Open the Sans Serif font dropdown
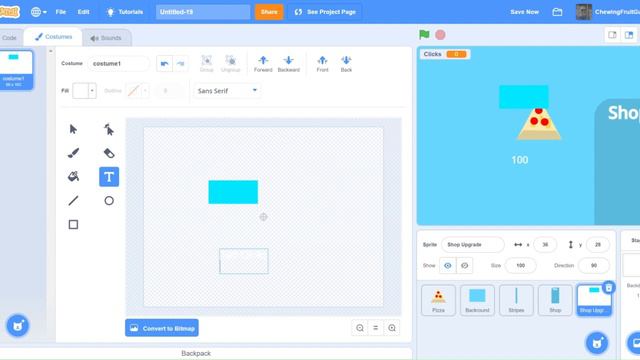 point(227,91)
